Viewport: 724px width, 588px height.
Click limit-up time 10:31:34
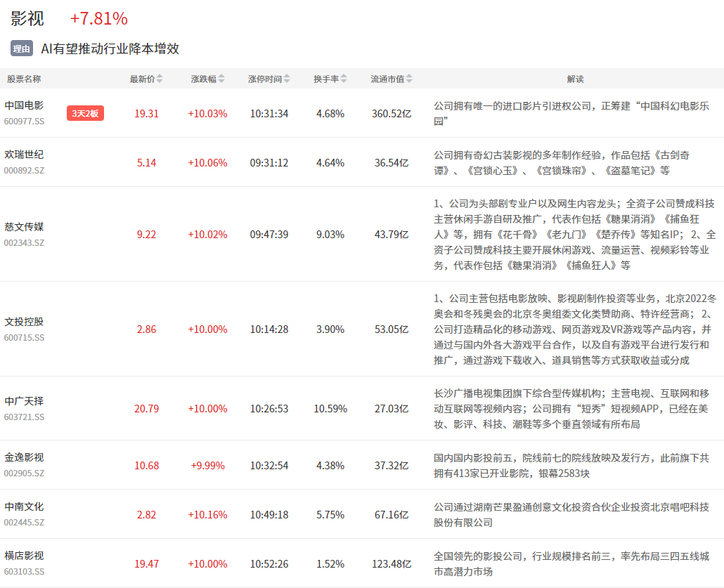(x=269, y=114)
